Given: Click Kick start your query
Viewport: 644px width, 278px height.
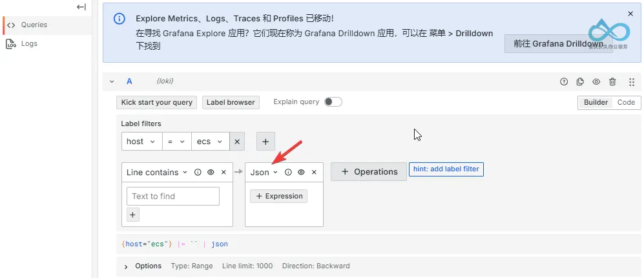Looking at the screenshot, I should (157, 102).
